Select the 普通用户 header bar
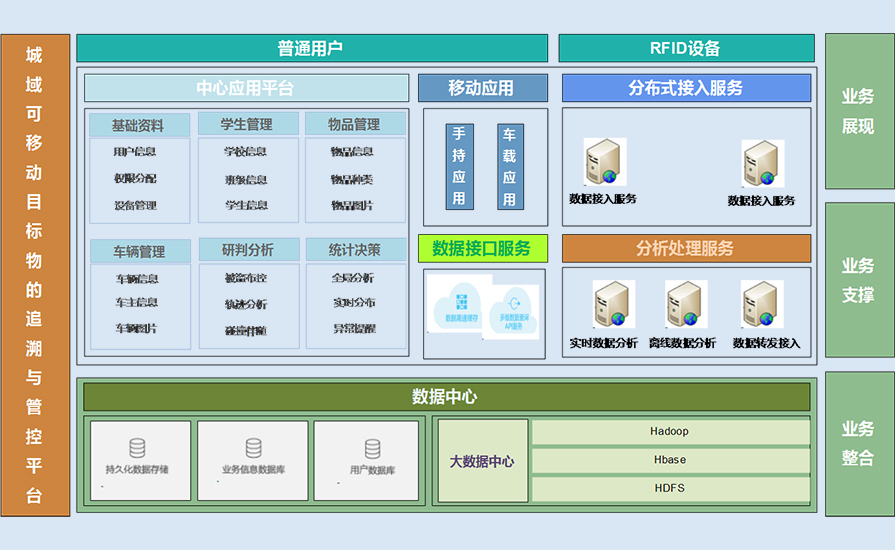The image size is (895, 550). point(312,48)
